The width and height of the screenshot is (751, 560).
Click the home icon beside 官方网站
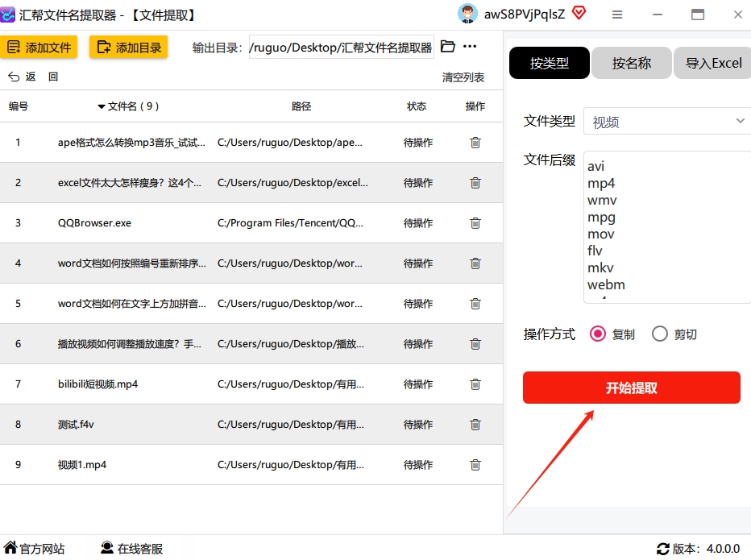(x=10, y=548)
